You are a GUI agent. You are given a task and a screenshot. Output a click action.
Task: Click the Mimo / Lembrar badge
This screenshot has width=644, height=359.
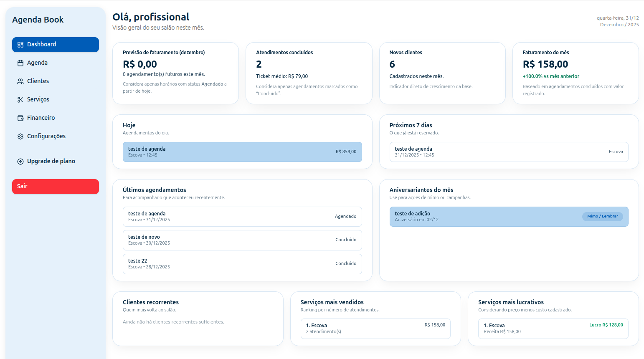[603, 216]
